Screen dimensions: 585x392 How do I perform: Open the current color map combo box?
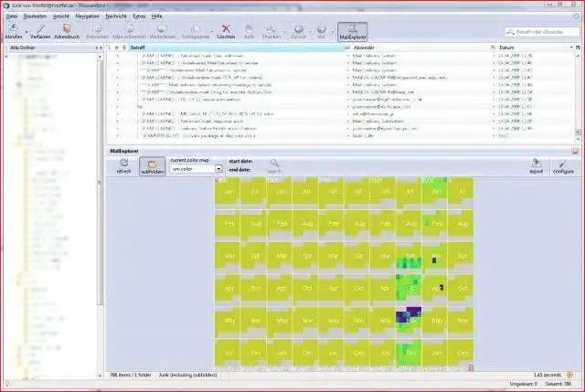pos(197,169)
